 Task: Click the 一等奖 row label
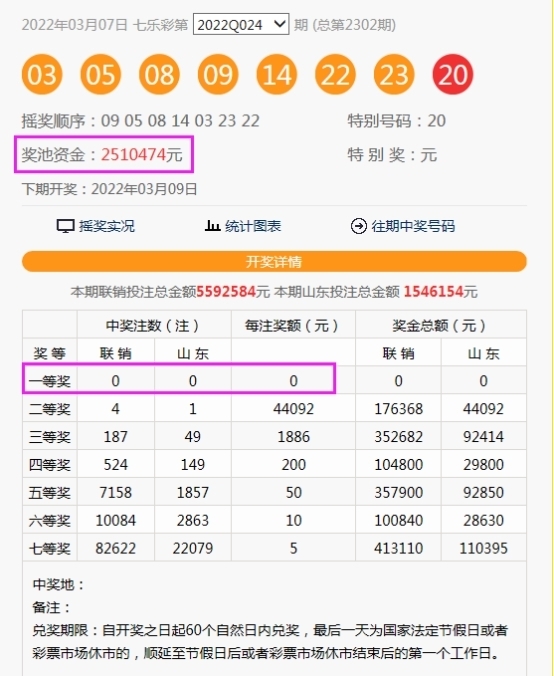click(50, 381)
